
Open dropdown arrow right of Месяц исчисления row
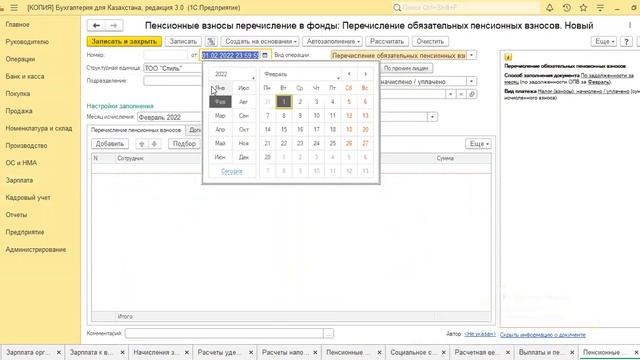pos(432,117)
